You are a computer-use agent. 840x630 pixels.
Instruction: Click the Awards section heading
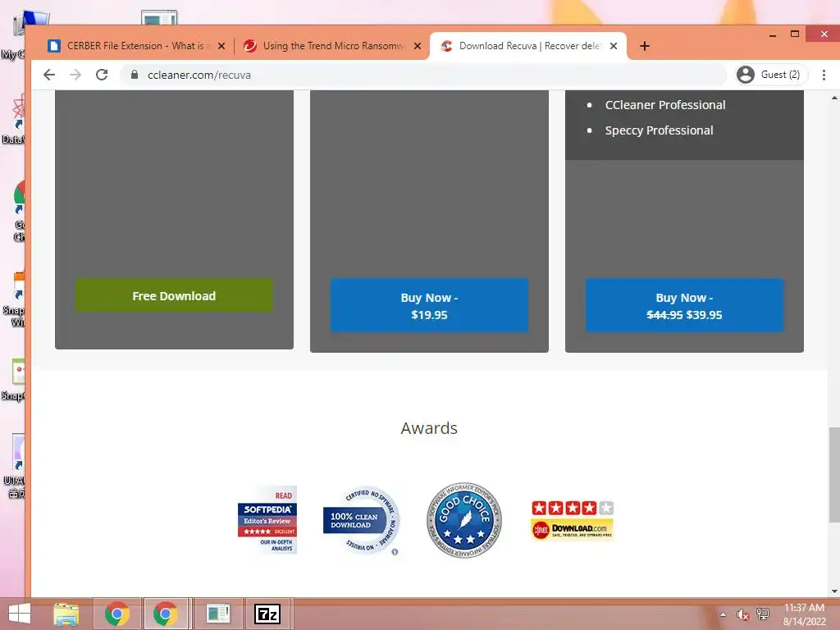click(x=429, y=428)
